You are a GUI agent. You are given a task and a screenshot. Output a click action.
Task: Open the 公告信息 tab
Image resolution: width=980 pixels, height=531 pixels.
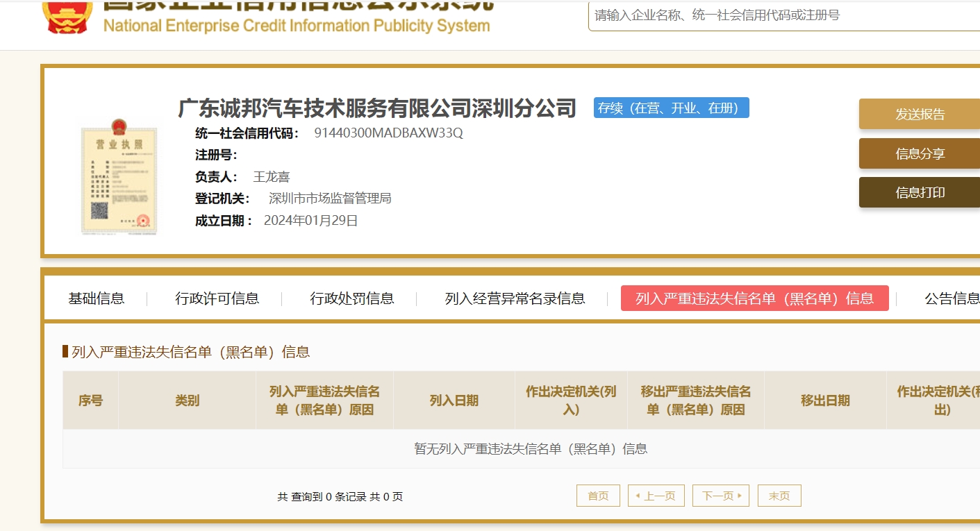[952, 298]
